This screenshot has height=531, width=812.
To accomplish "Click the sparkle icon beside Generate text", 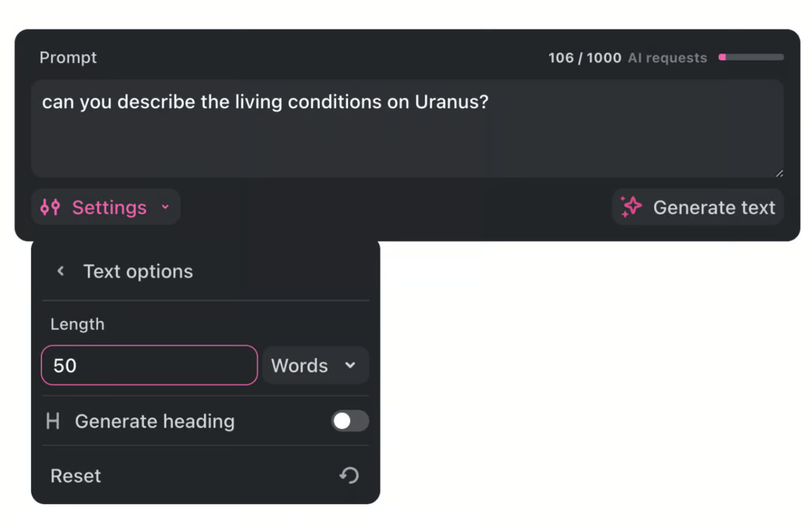I will pos(631,207).
